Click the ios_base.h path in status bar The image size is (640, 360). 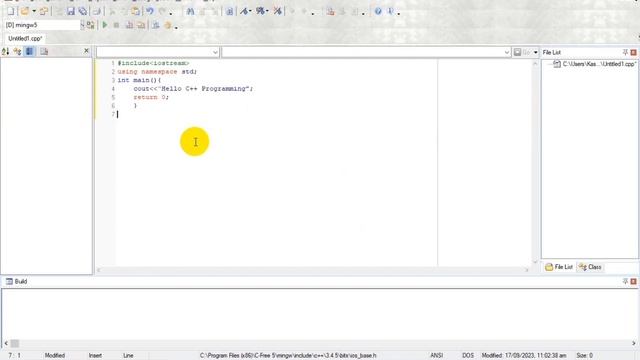(x=288, y=356)
